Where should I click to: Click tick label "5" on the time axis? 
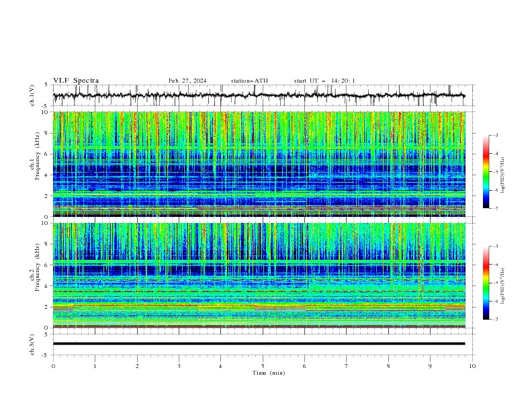(263, 366)
